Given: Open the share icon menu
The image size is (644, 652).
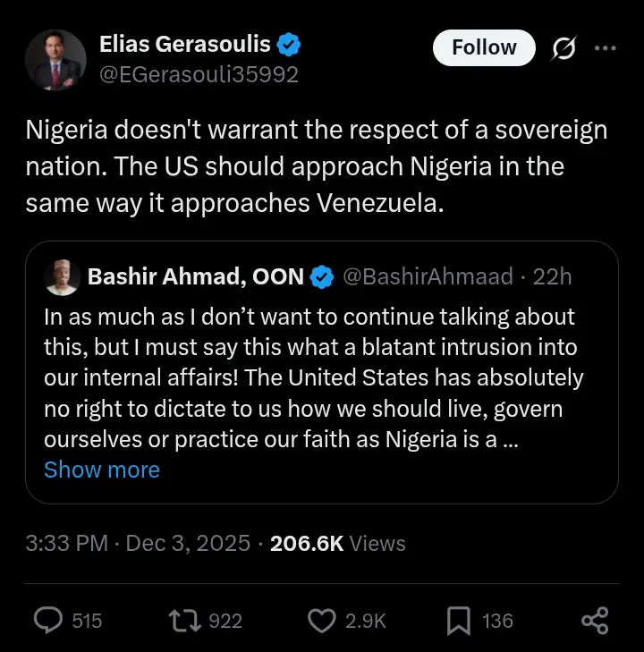Looking at the screenshot, I should coord(594,620).
